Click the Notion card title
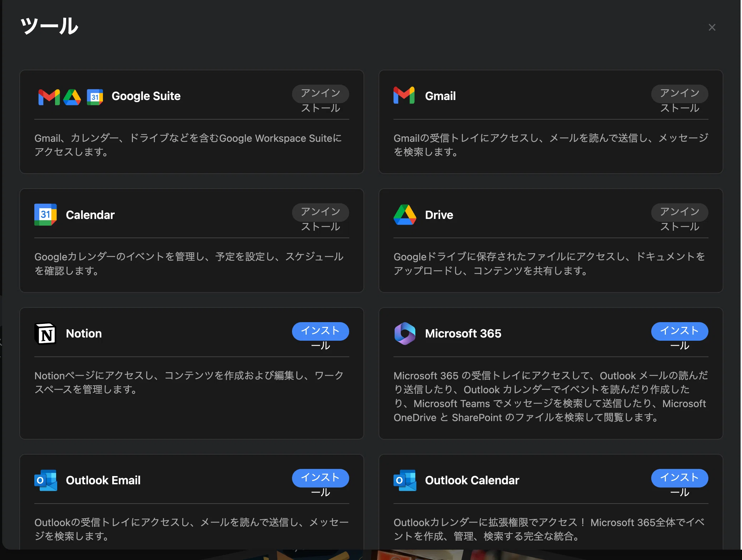The image size is (742, 560). (84, 334)
